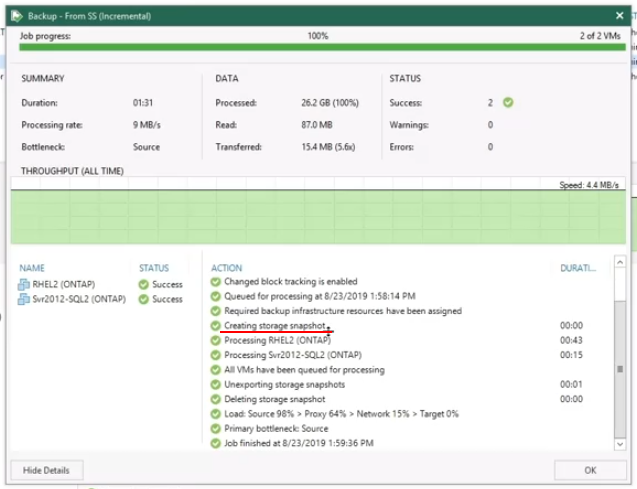Select 'Job finished at 8/23/2019 1:59:36 PM' entry
This screenshot has width=637, height=489.
(299, 443)
